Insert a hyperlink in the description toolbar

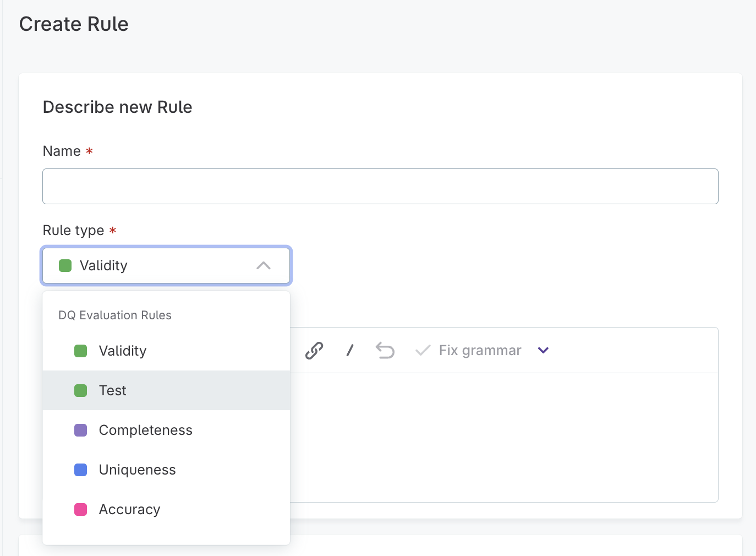pyautogui.click(x=314, y=350)
